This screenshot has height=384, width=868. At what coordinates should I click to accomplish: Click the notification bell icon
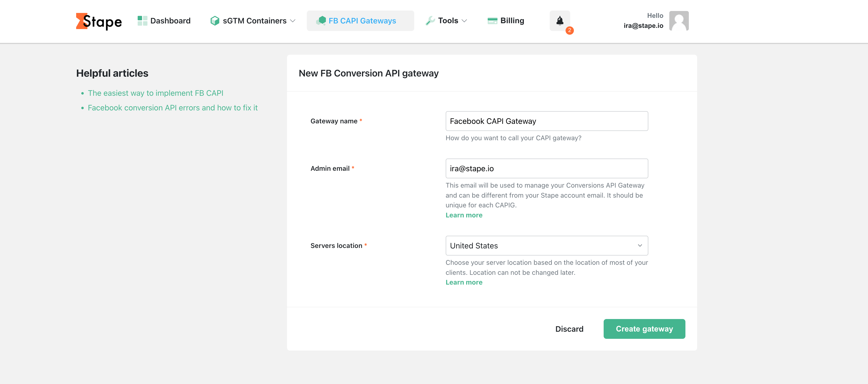pos(560,21)
